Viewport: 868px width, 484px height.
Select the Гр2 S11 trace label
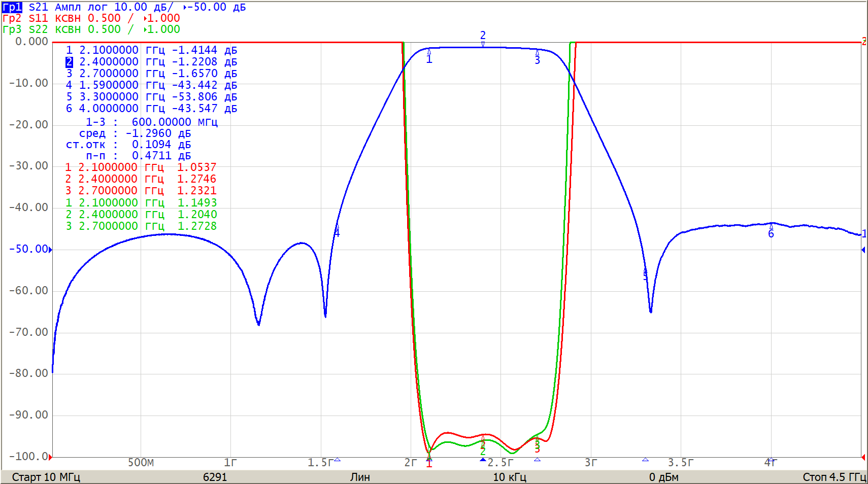point(12,18)
